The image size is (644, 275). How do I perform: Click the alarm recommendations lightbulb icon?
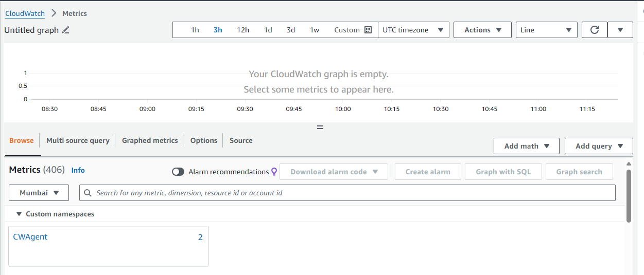[274, 172]
